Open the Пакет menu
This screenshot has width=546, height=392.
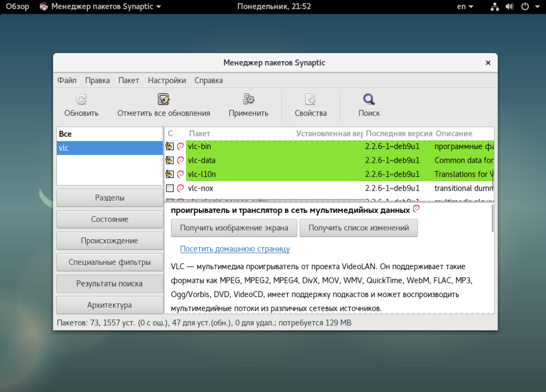(128, 80)
